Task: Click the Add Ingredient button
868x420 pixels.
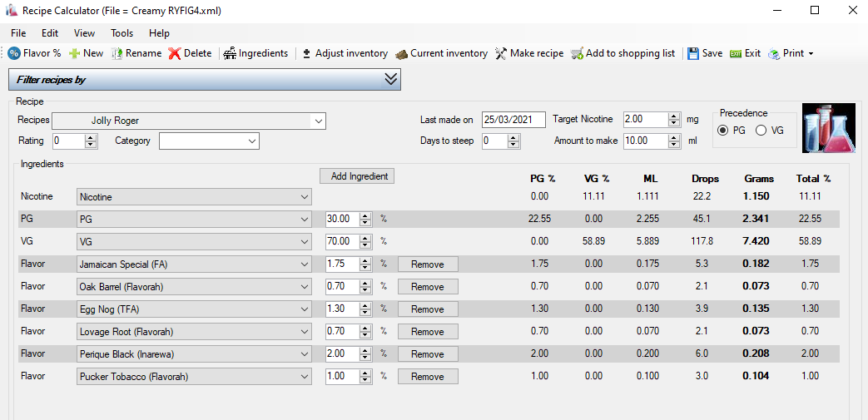Action: (x=357, y=176)
